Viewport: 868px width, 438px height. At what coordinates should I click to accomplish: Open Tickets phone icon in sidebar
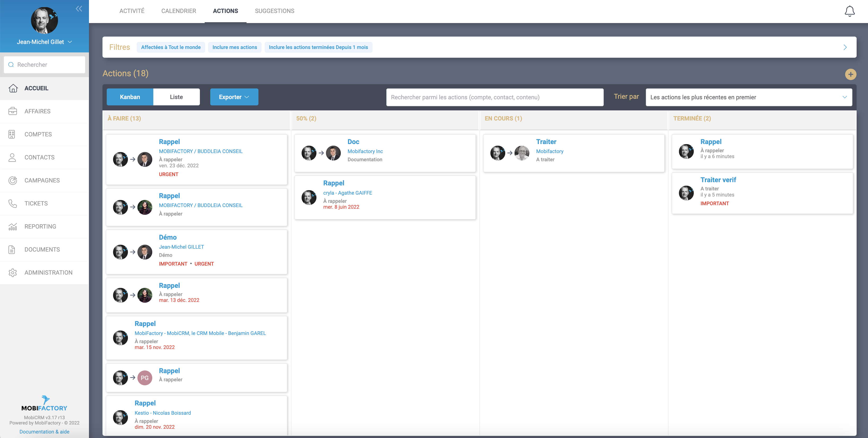coord(13,203)
